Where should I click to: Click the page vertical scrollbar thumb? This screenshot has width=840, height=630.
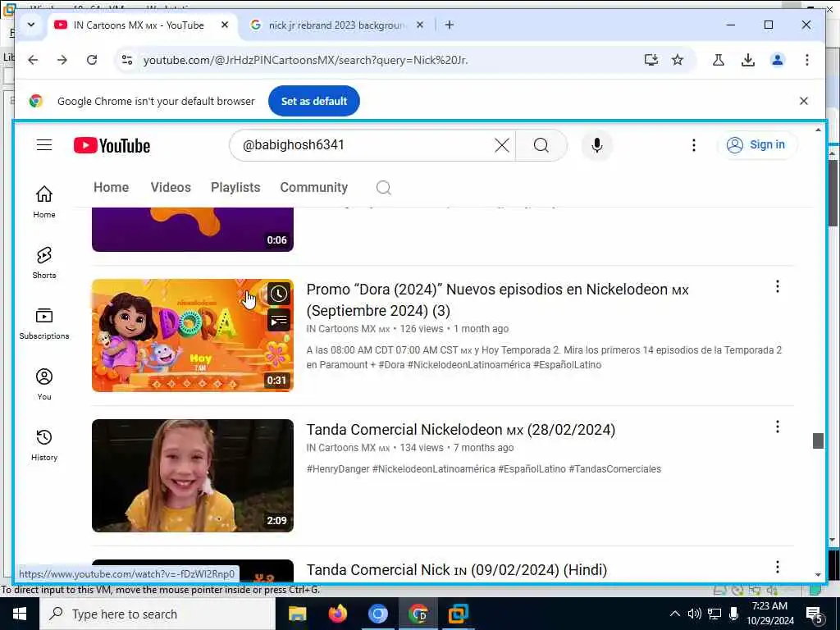coord(818,441)
